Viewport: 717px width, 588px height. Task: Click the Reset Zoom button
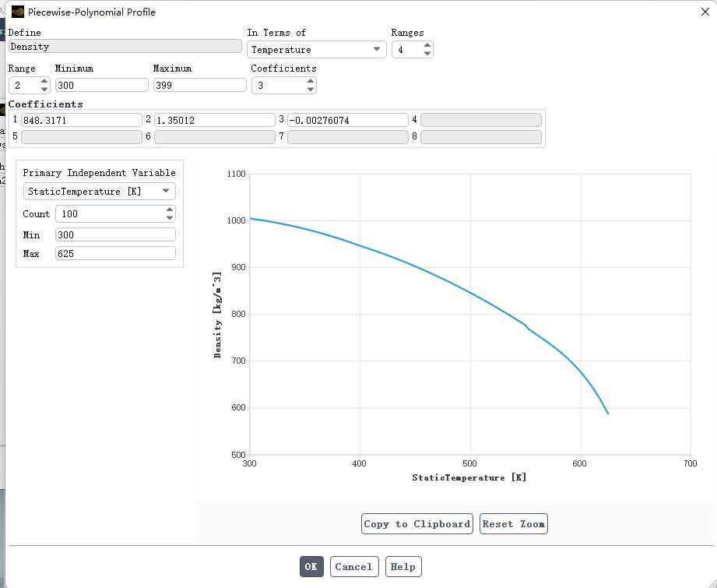513,523
